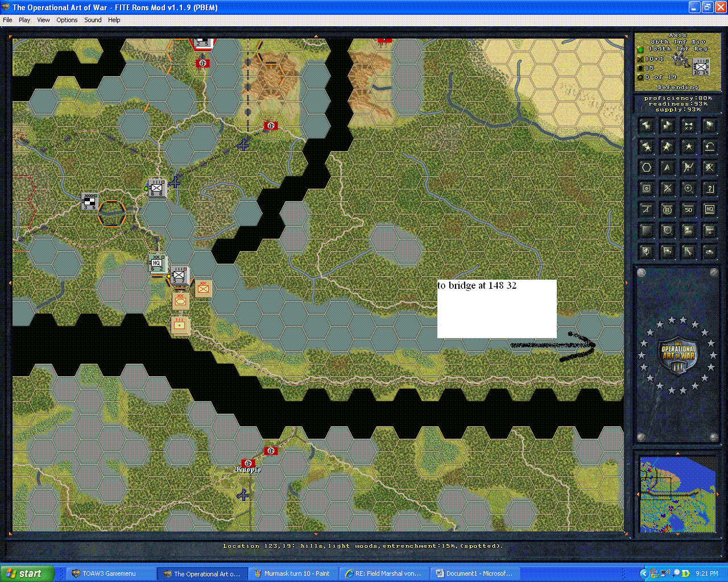Viewport: 728px width, 582px height.
Task: Open the Options menu
Action: click(67, 20)
